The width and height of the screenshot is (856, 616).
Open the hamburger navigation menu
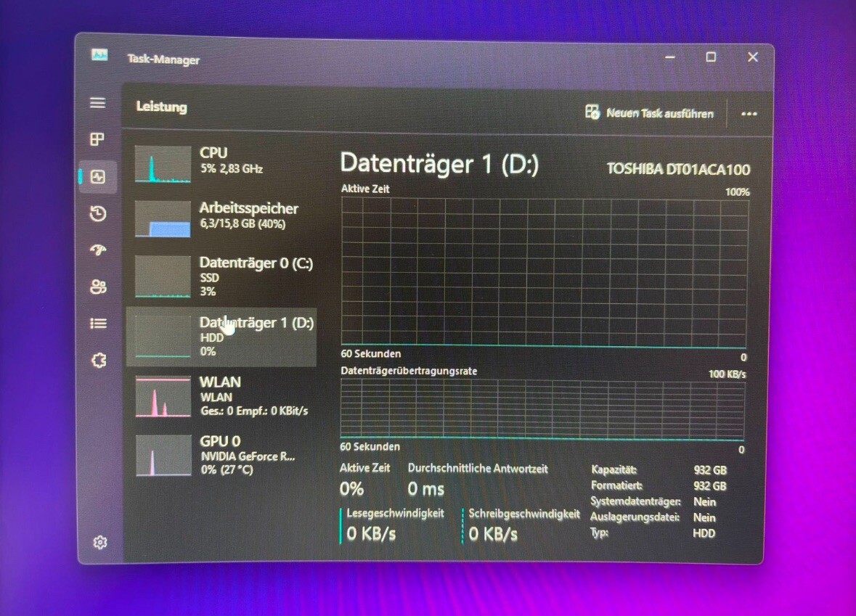tap(97, 103)
